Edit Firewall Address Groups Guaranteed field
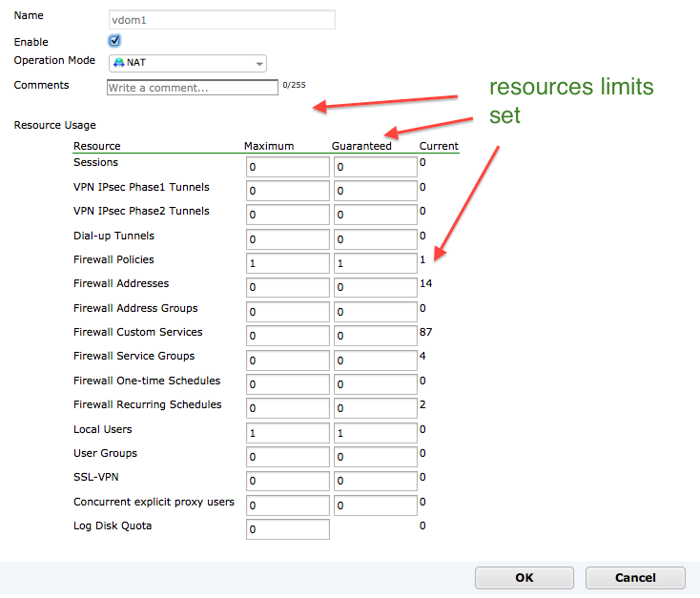Image resolution: width=700 pixels, height=598 pixels. tap(376, 312)
